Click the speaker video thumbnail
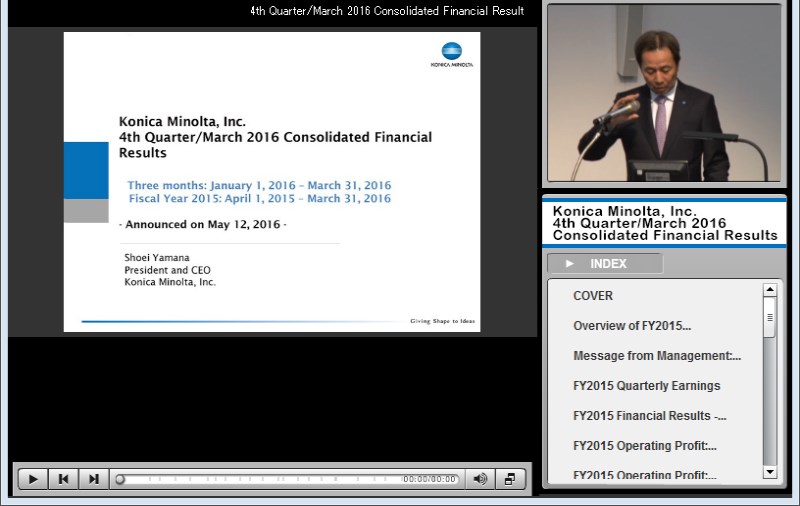The image size is (800, 506). point(664,93)
